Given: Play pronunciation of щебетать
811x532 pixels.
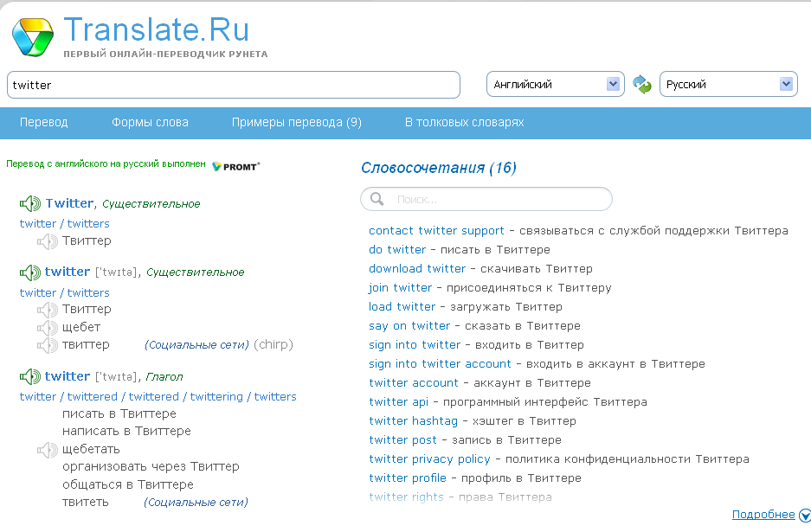Looking at the screenshot, I should point(48,450).
